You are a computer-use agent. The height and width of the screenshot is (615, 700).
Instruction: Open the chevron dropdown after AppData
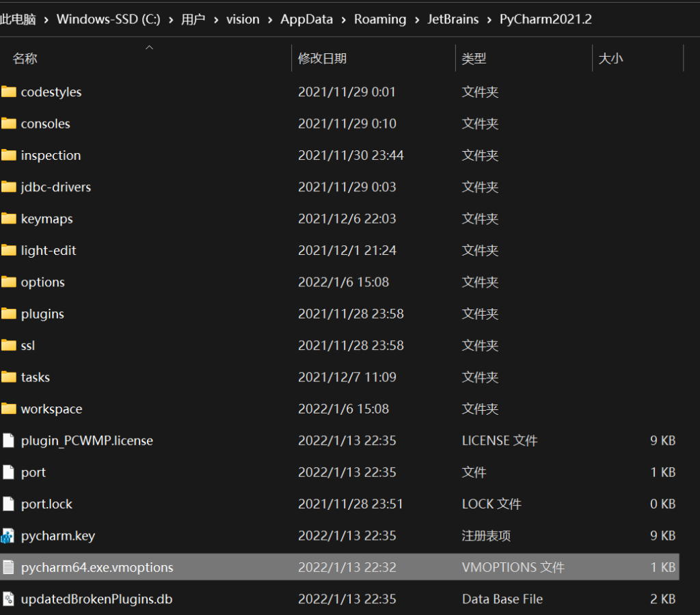pyautogui.click(x=344, y=20)
